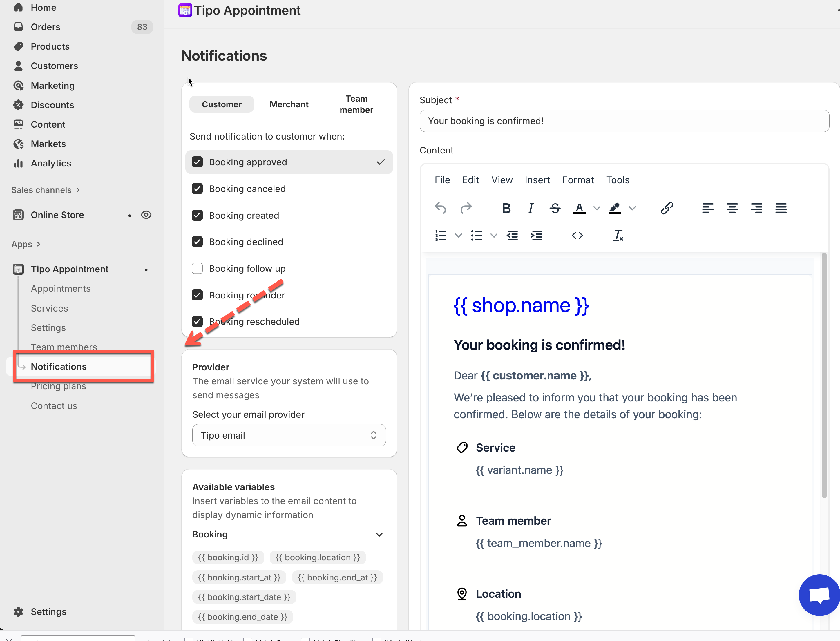Click the Italic formatting icon

pos(530,208)
